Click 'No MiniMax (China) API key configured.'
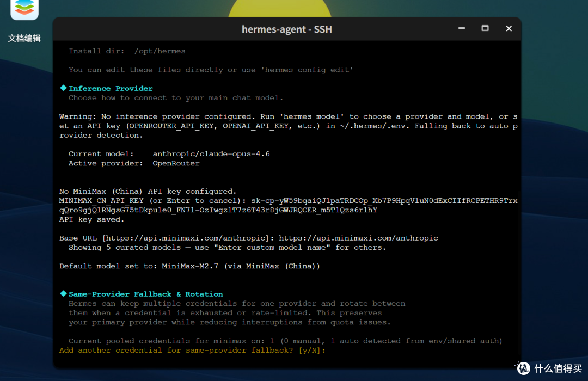 pyautogui.click(x=148, y=191)
